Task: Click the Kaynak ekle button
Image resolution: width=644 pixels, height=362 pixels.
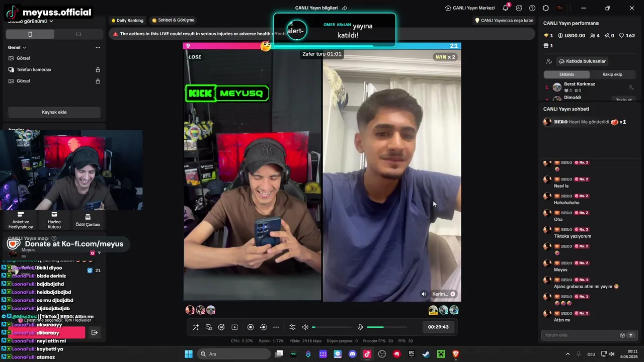Action: point(54,112)
